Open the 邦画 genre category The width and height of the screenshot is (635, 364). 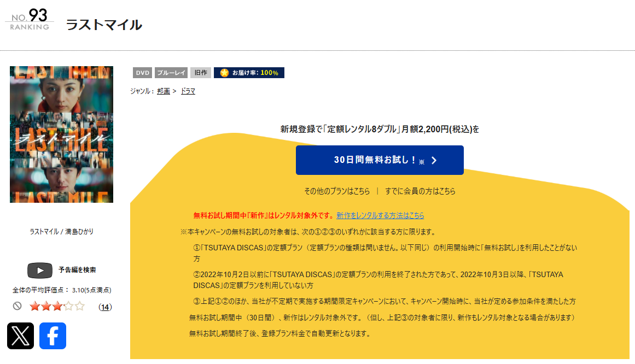pos(163,91)
